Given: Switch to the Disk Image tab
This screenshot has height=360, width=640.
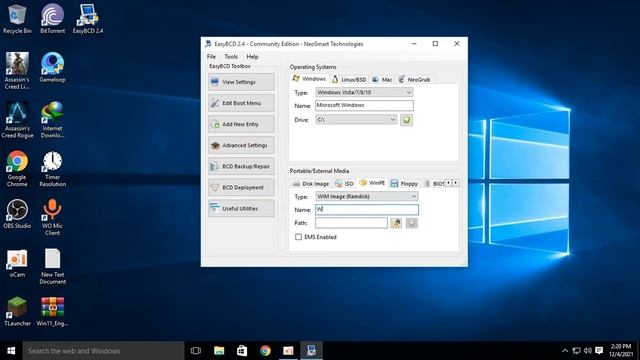Looking at the screenshot, I should coord(311,184).
